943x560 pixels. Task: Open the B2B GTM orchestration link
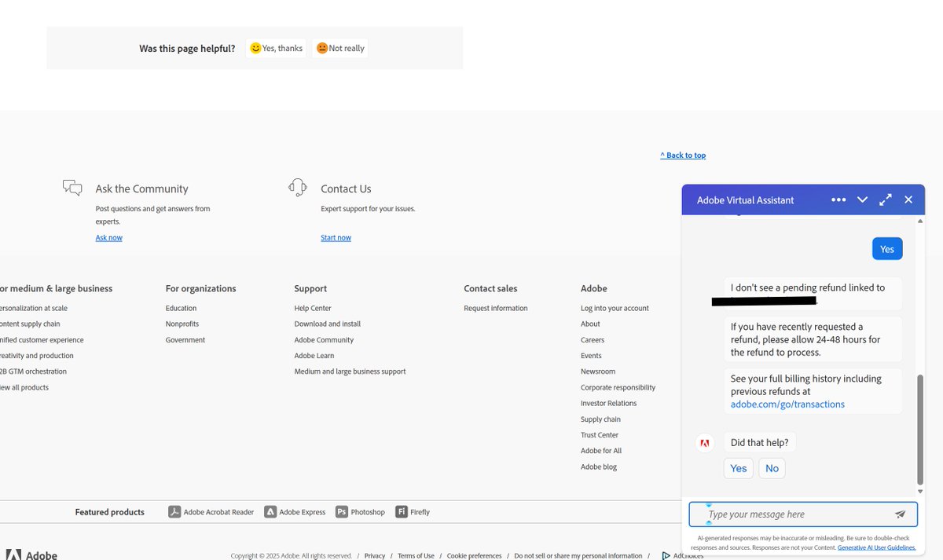coord(33,372)
